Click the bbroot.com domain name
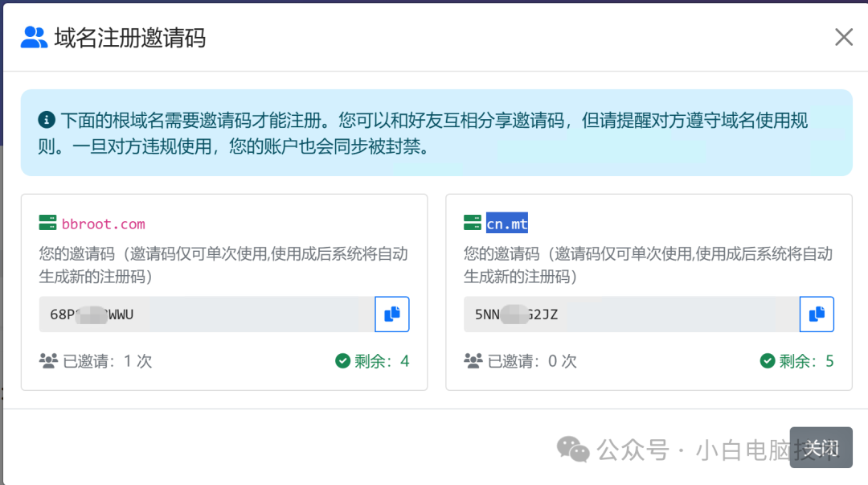The image size is (868, 485). click(x=104, y=224)
